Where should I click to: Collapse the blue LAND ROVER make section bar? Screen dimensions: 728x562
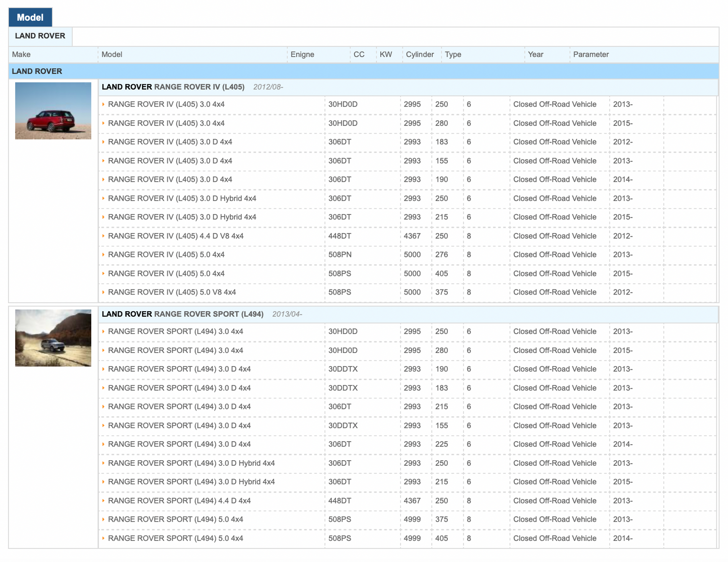click(37, 72)
